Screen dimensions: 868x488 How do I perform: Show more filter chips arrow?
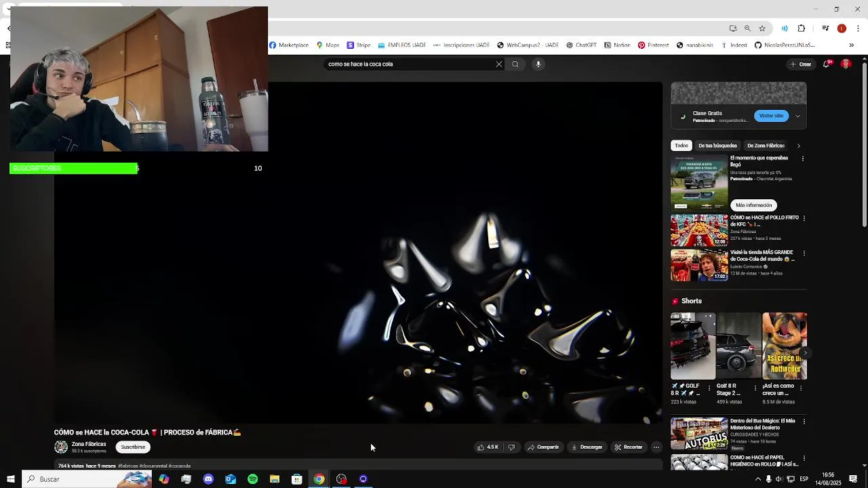pyautogui.click(x=799, y=146)
